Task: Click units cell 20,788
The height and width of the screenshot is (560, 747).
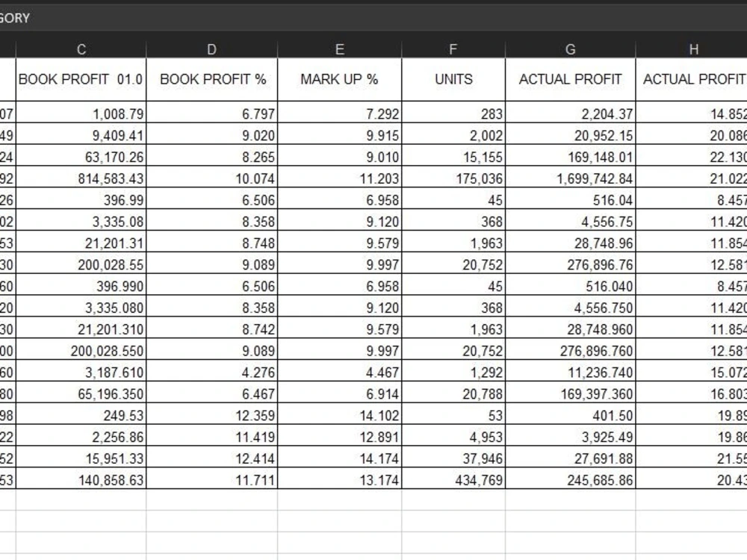Action: point(453,393)
